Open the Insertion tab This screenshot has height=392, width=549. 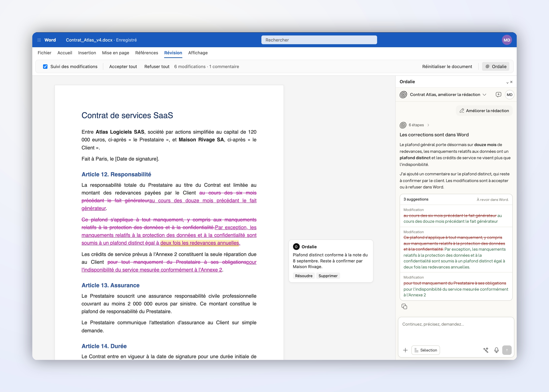87,53
